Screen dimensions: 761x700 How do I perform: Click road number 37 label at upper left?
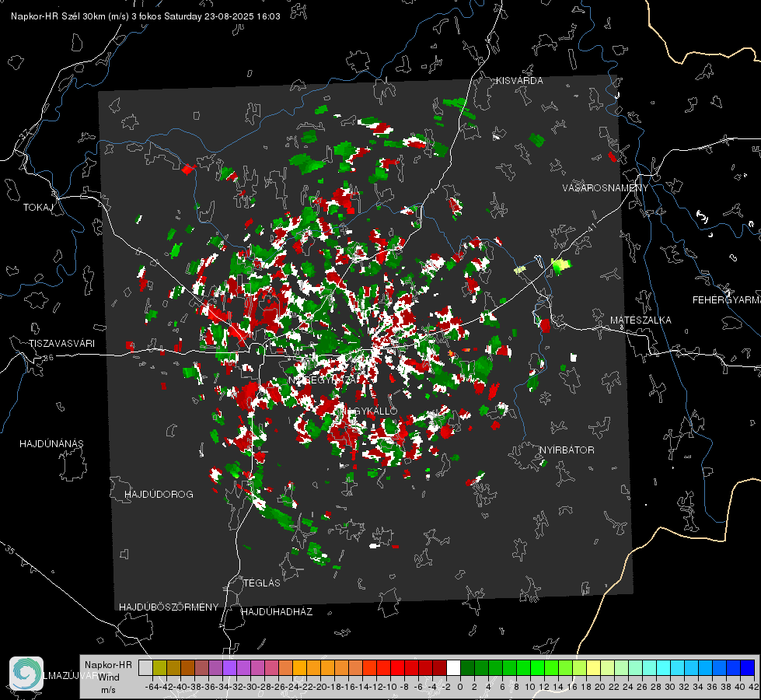[24, 133]
